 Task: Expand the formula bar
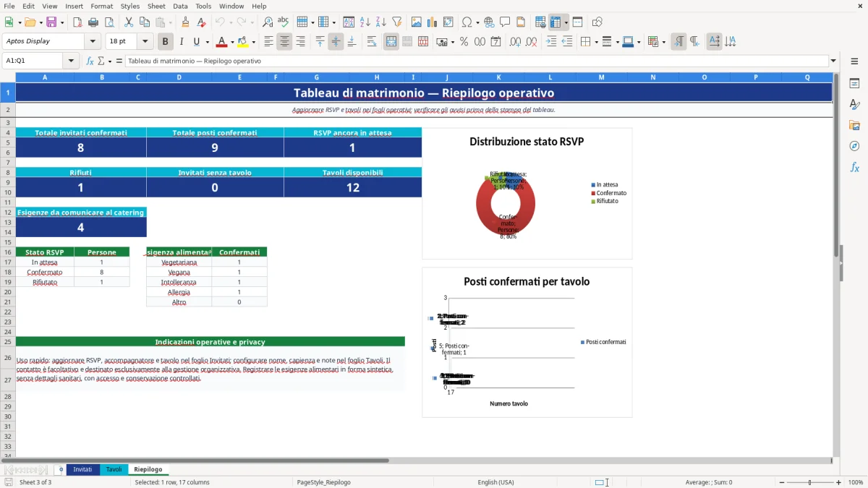(x=833, y=61)
